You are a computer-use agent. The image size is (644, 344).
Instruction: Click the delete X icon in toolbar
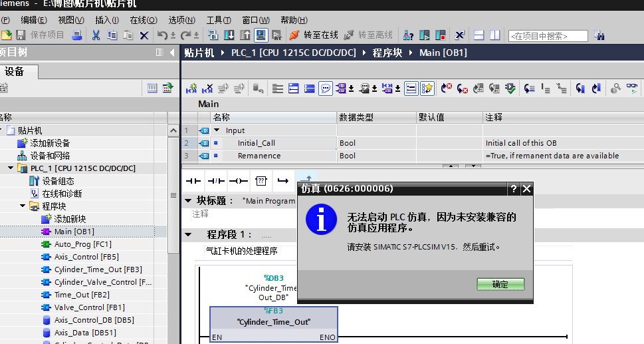[144, 35]
